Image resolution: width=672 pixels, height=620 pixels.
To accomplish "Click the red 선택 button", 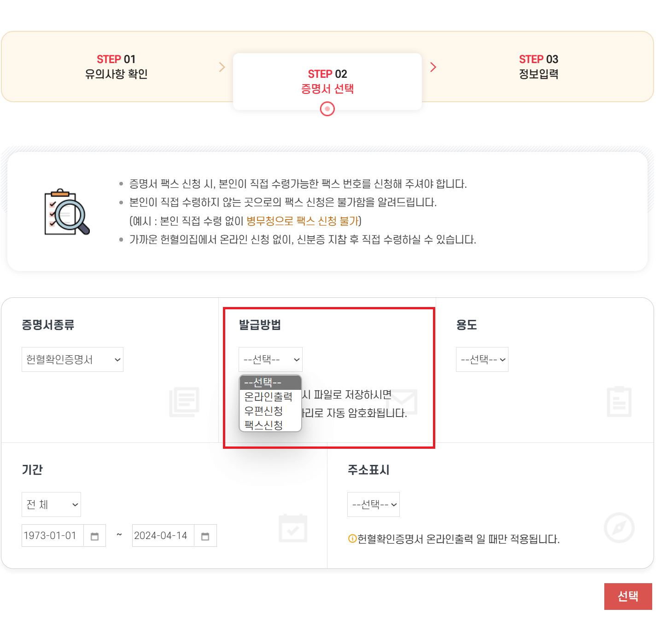I will click(x=628, y=596).
